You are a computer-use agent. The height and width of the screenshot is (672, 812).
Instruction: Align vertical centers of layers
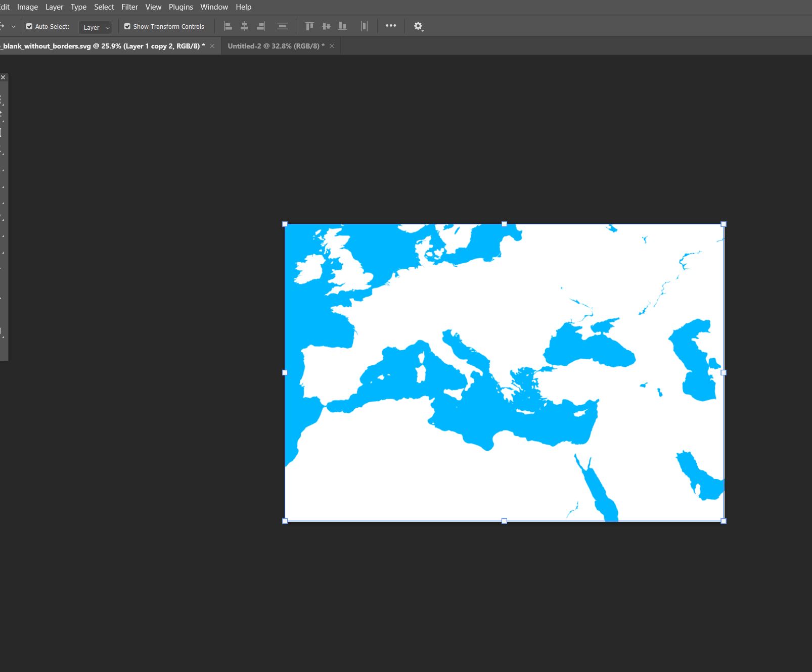[x=326, y=26]
